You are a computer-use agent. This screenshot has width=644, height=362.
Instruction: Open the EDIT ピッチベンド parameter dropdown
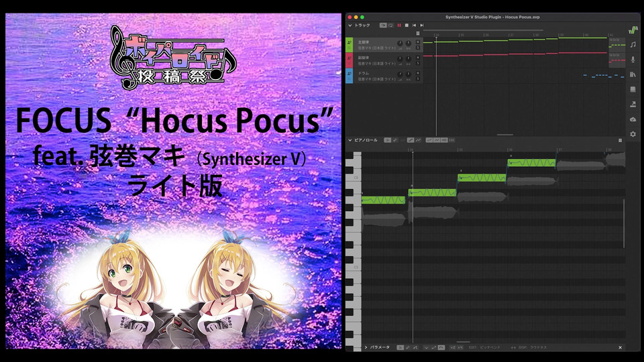[x=484, y=348]
